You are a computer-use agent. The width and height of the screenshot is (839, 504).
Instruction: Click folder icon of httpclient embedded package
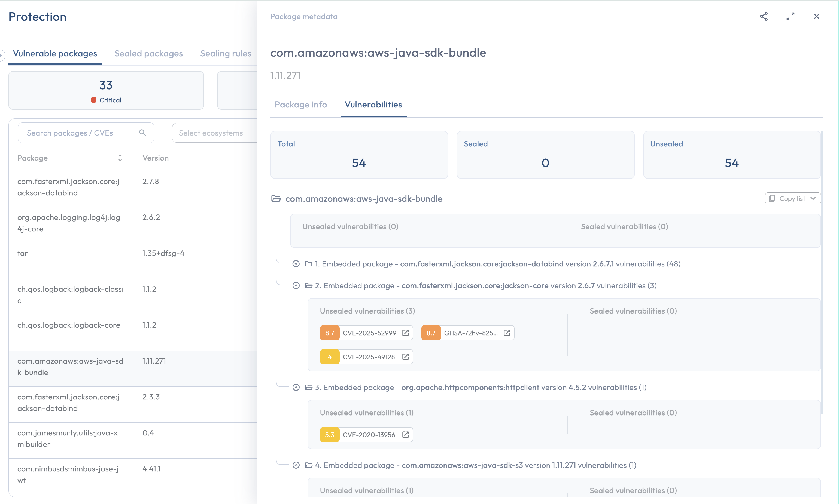coord(308,388)
